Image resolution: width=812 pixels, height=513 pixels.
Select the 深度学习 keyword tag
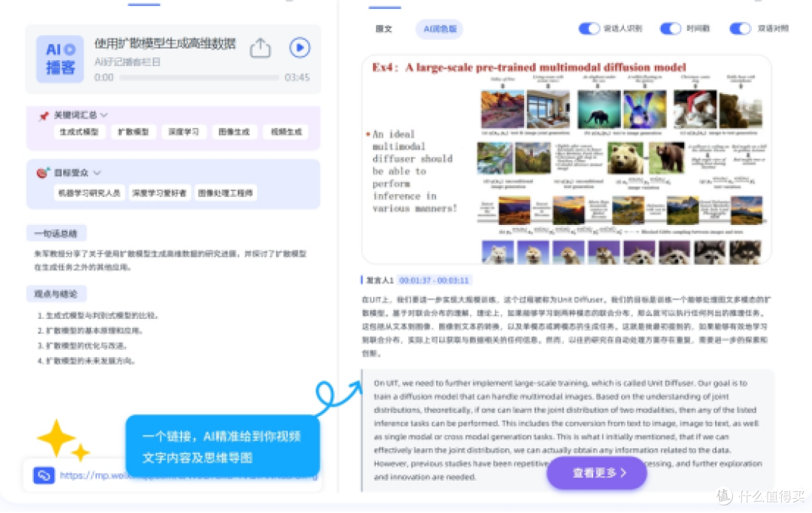click(x=183, y=132)
